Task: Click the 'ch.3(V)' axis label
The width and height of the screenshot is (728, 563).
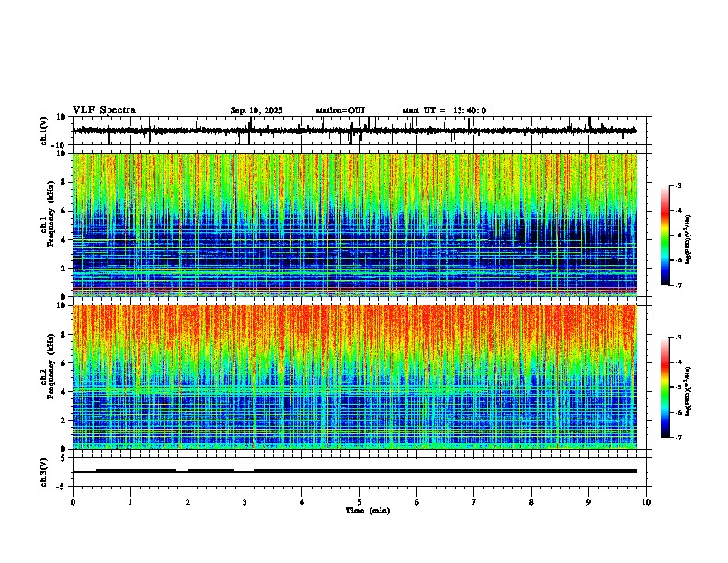Action: [x=44, y=472]
